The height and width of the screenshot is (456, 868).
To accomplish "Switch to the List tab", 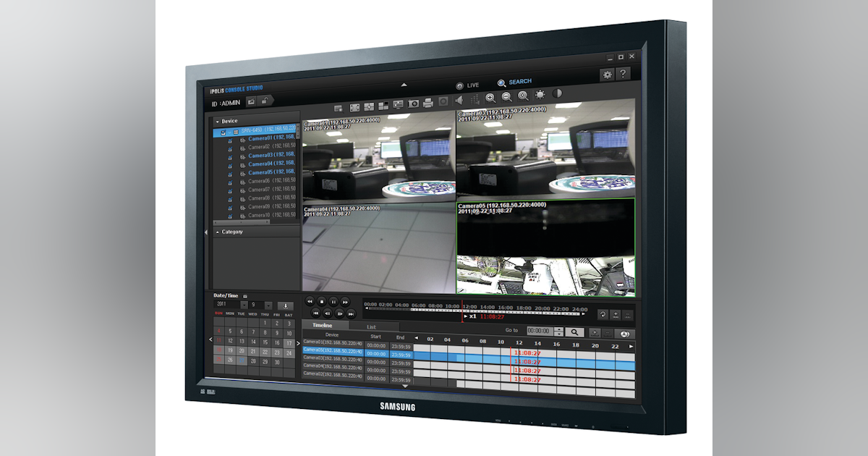I will (373, 326).
